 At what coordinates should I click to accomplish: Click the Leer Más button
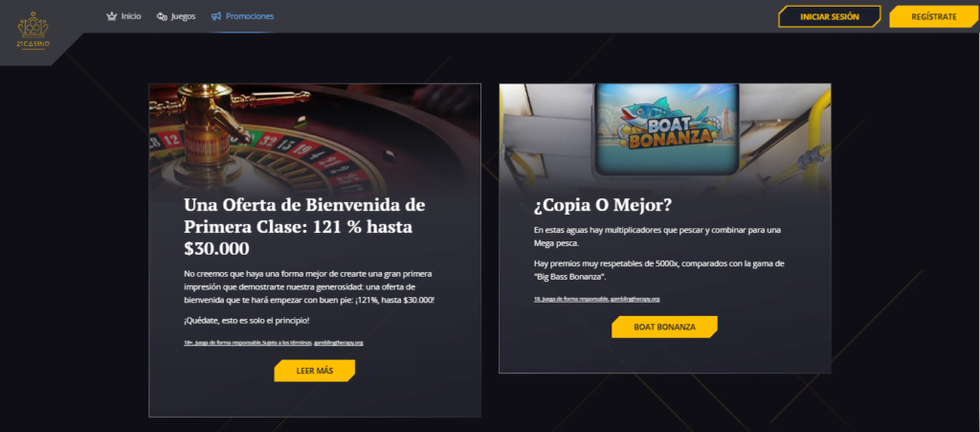point(314,371)
